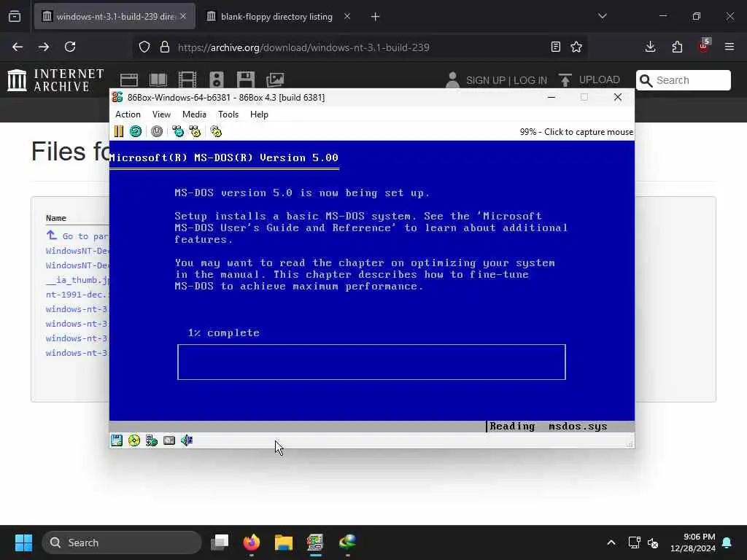The height and width of the screenshot is (560, 747).
Task: Open the Internet Archive texts section icon
Action: [158, 79]
